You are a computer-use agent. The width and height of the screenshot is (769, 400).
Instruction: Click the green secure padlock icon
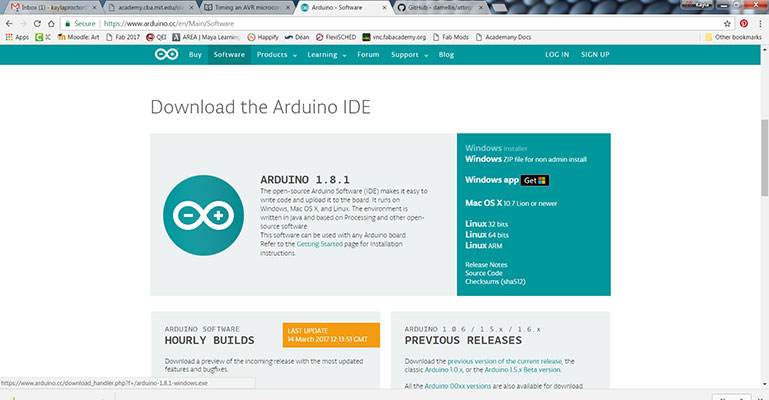tap(68, 24)
